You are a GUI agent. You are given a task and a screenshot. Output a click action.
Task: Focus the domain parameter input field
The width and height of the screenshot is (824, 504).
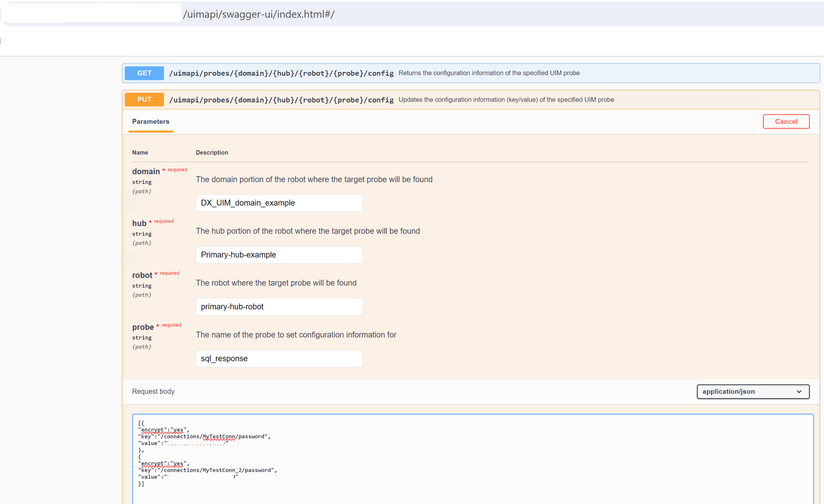point(279,203)
